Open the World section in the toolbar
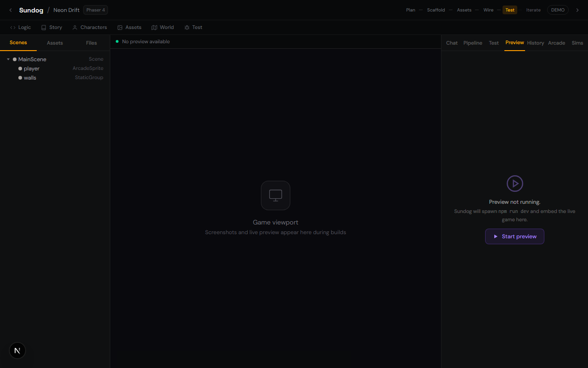 163,28
